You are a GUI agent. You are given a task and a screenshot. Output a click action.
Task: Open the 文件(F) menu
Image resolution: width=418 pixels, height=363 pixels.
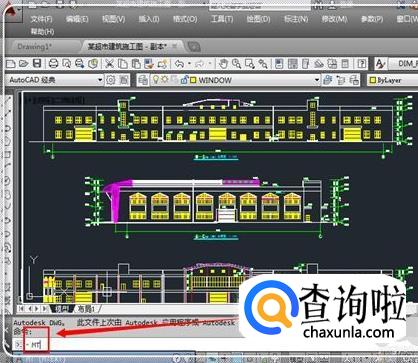(x=42, y=19)
